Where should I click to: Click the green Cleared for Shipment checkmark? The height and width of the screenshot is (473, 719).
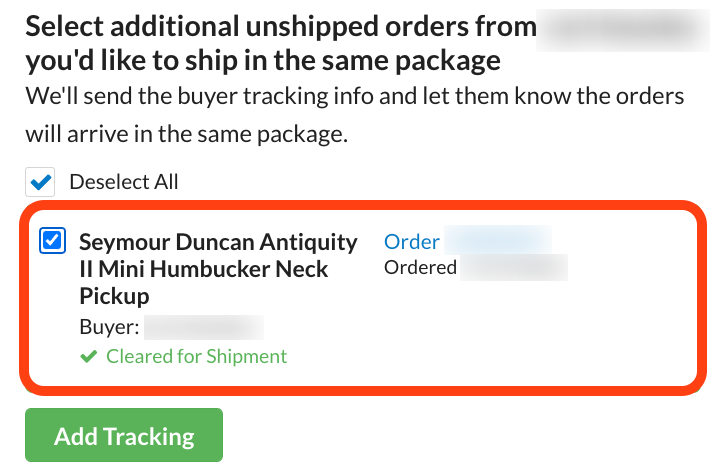coord(88,356)
